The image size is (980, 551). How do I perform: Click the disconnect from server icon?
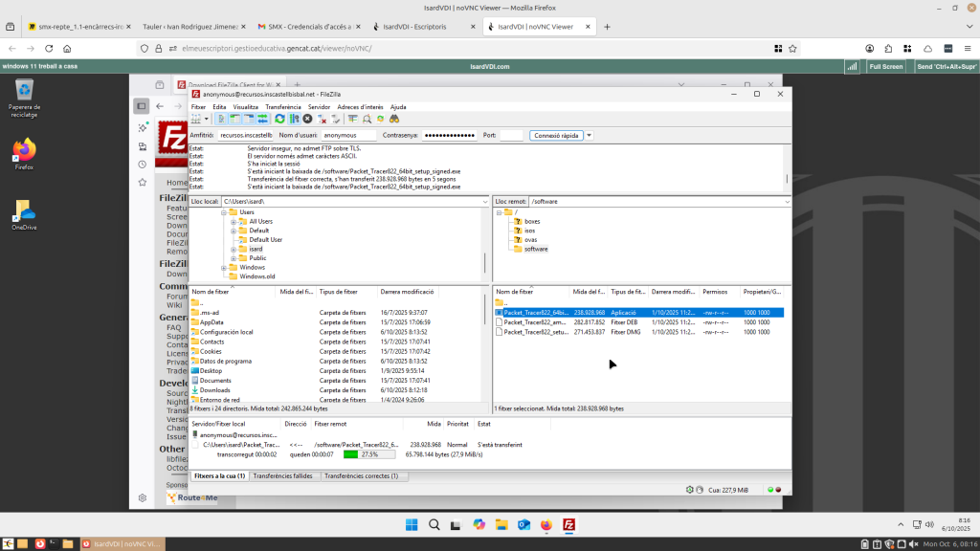click(323, 119)
